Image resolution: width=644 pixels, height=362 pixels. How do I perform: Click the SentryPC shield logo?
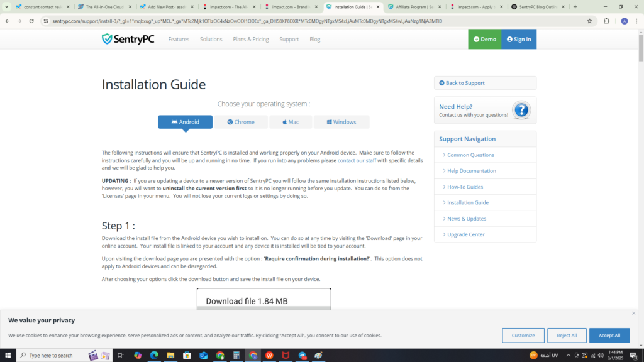(128, 39)
